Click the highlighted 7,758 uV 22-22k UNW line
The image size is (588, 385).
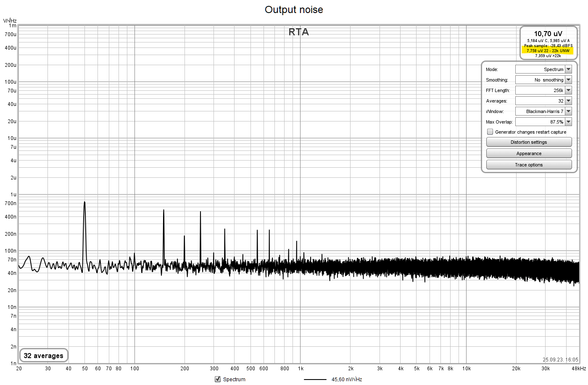point(548,50)
